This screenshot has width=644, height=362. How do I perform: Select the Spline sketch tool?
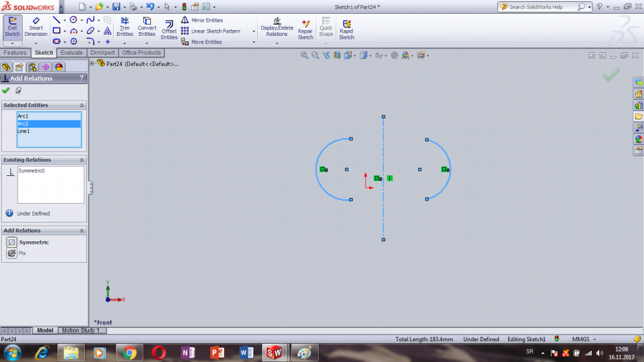[x=91, y=19]
